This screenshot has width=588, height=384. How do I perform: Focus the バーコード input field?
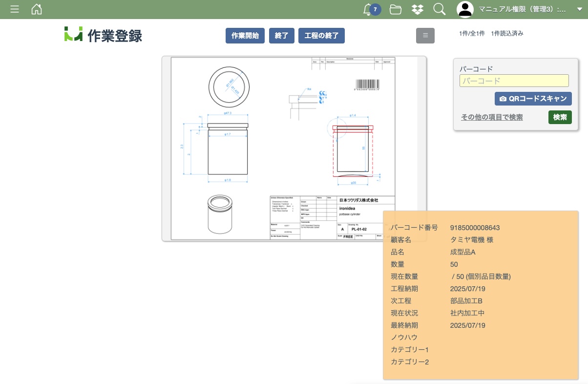(x=514, y=81)
